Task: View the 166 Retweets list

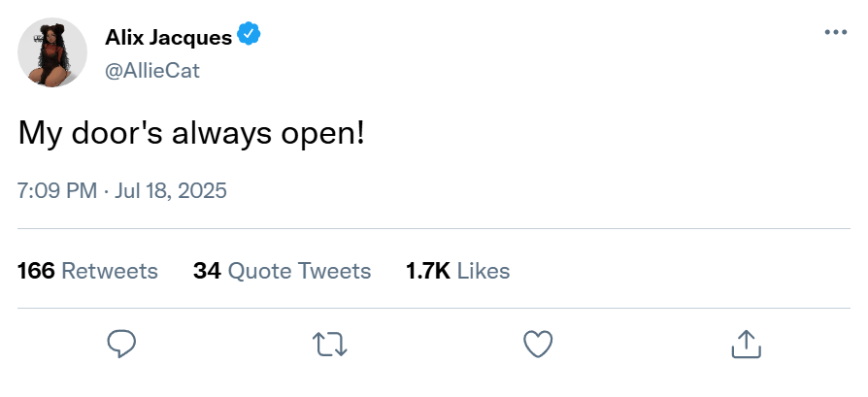Action: 88,271
